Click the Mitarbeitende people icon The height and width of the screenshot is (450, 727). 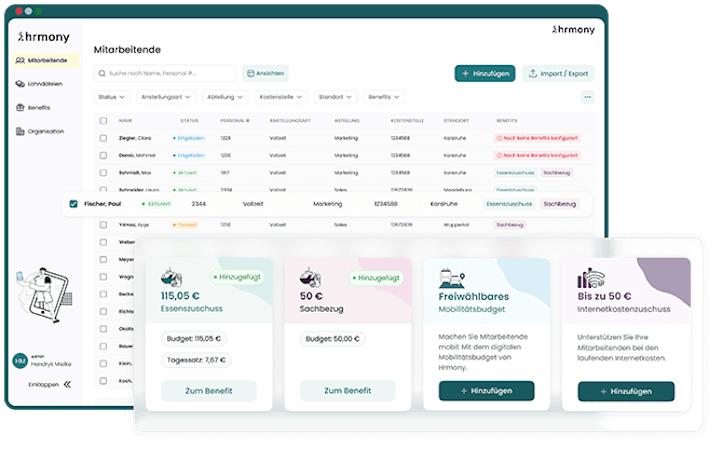20,60
